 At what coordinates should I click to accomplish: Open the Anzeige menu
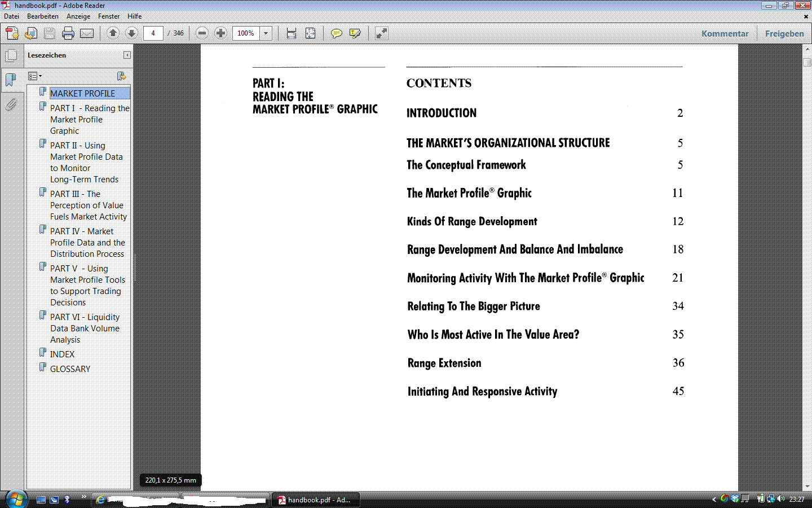[x=78, y=16]
